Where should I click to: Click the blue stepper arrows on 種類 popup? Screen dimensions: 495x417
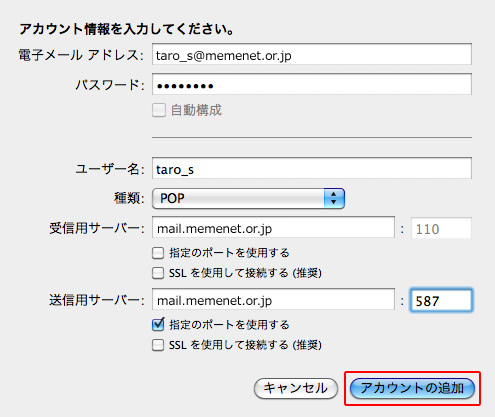point(334,199)
